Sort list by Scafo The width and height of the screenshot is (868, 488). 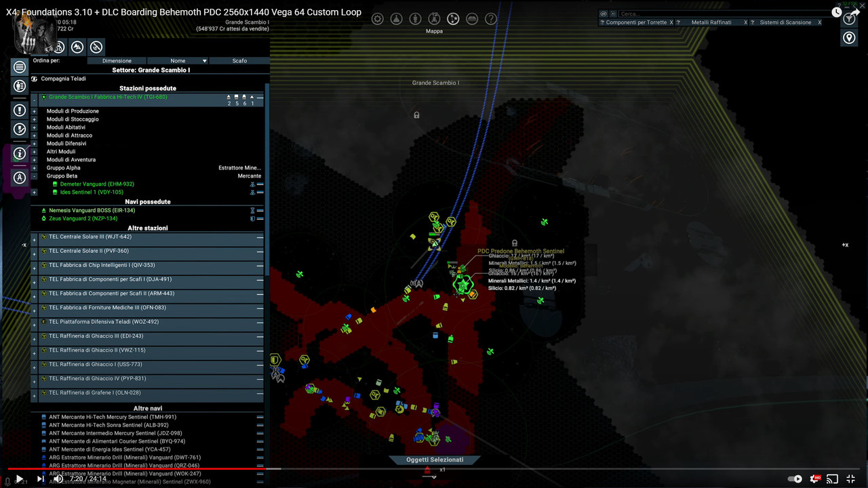pyautogui.click(x=239, y=61)
